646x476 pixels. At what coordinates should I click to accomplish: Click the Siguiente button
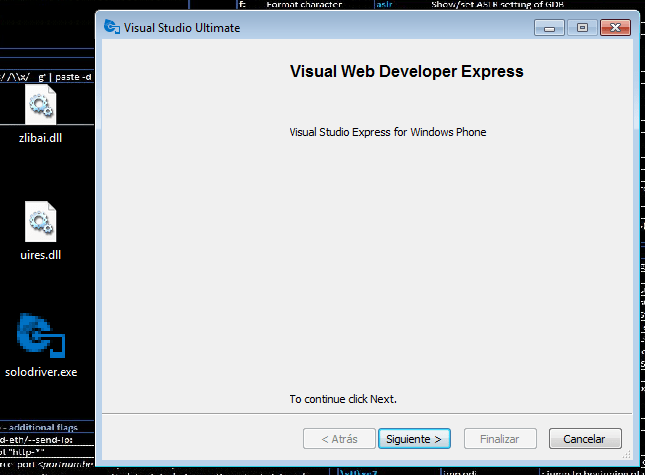click(x=414, y=438)
